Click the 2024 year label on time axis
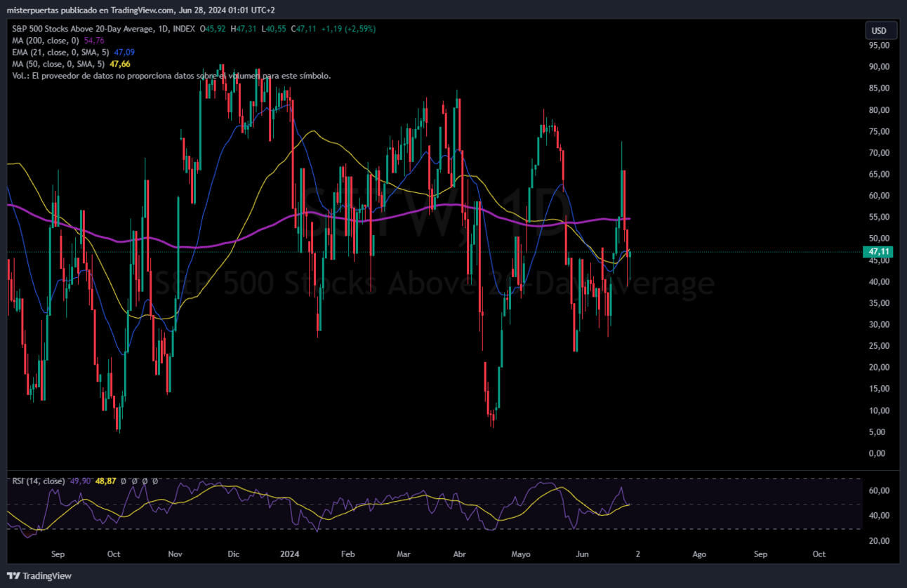907x588 pixels. click(x=289, y=554)
